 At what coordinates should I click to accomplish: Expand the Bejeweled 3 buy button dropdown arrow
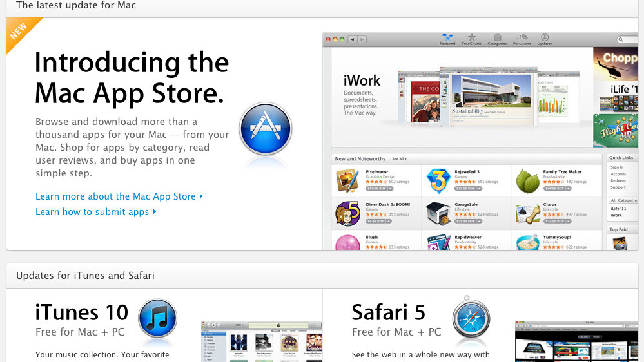[480, 189]
